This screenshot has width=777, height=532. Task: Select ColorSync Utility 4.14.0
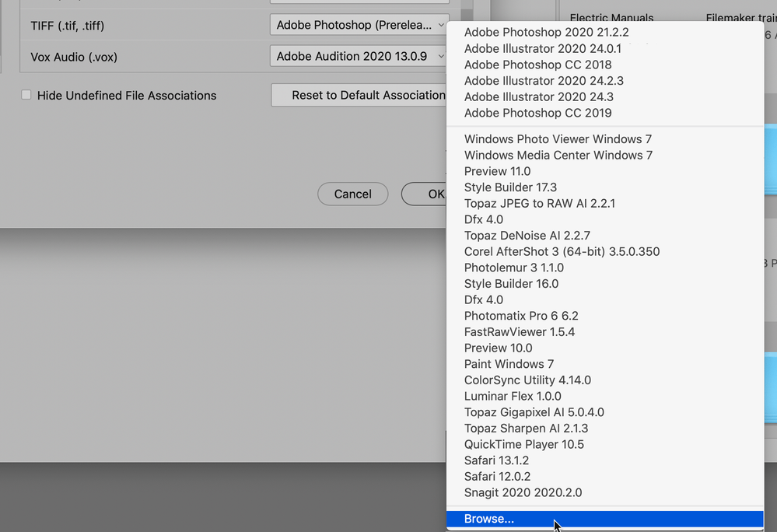coord(604,380)
